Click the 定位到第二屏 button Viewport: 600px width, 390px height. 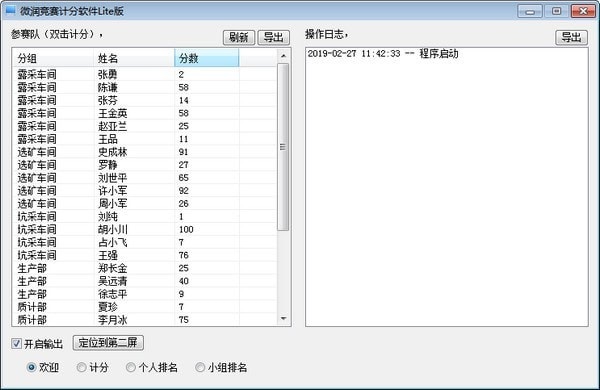coord(108,343)
